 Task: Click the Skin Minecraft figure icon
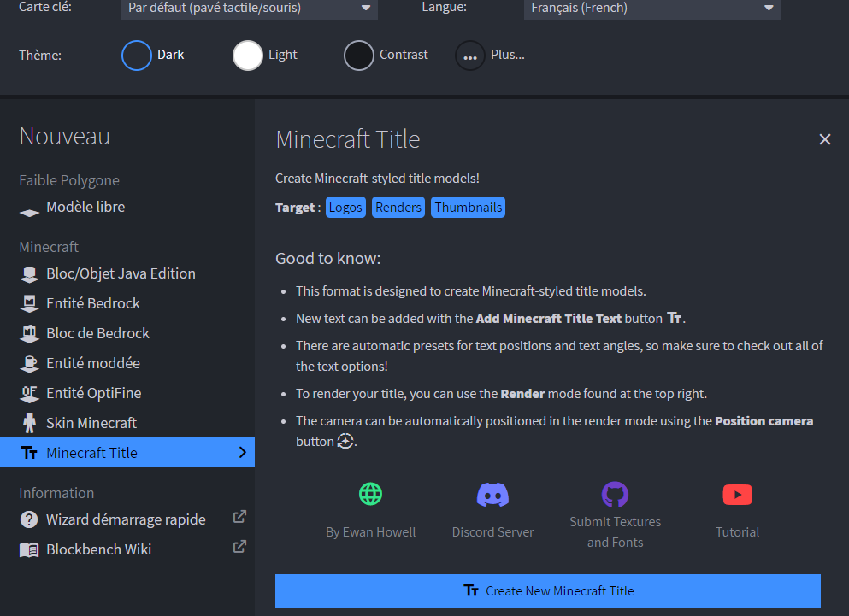pos(29,423)
